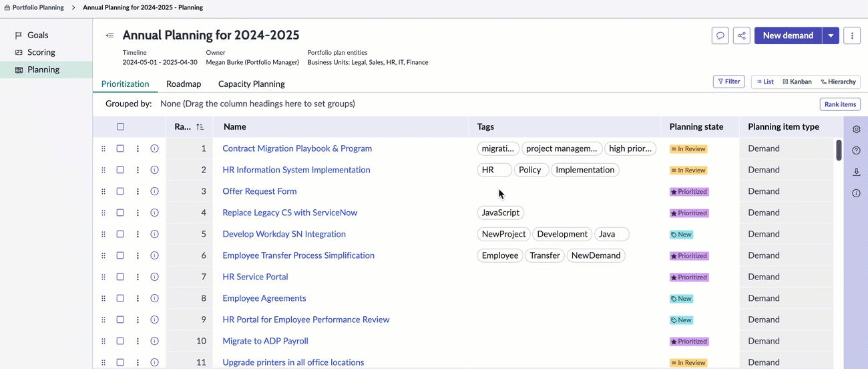
Task: Check the box for HR Service Portal
Action: (120, 277)
